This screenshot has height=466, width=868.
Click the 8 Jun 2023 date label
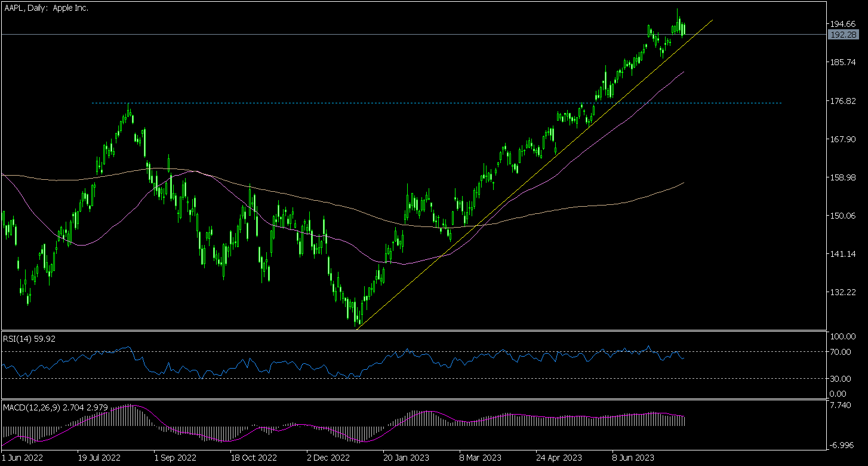pyautogui.click(x=633, y=458)
